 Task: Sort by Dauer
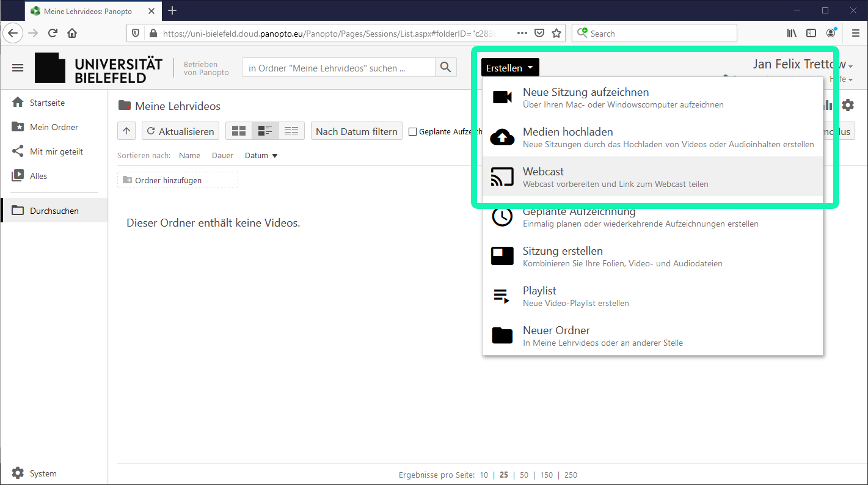(222, 156)
